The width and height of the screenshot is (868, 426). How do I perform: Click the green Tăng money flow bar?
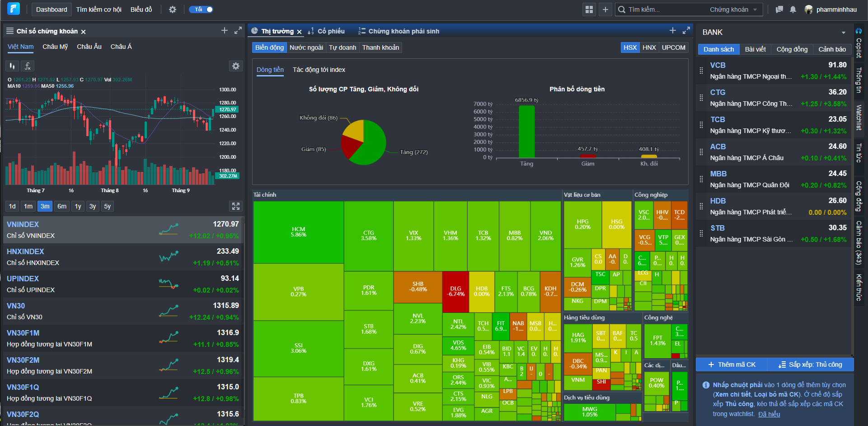(x=526, y=132)
